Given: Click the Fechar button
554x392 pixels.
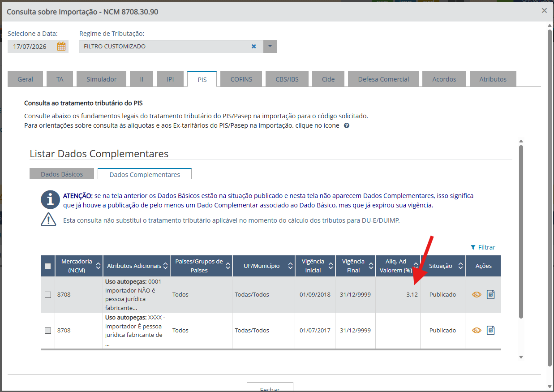Looking at the screenshot, I should (x=270, y=388).
